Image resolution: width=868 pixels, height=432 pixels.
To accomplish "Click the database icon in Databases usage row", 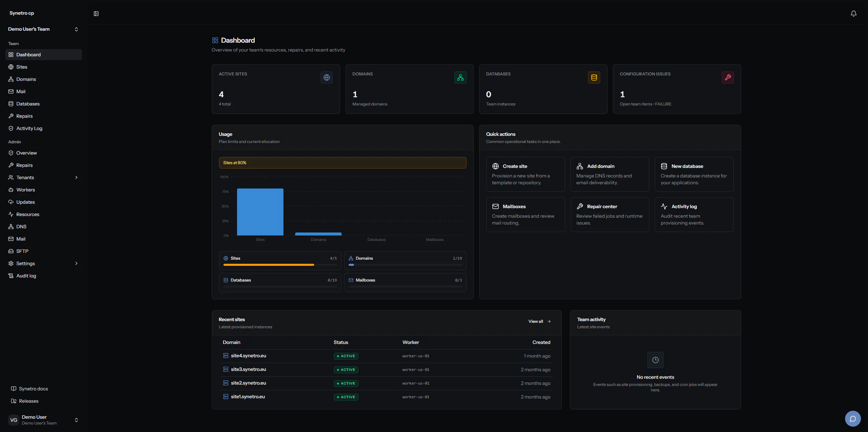I will coord(226,280).
